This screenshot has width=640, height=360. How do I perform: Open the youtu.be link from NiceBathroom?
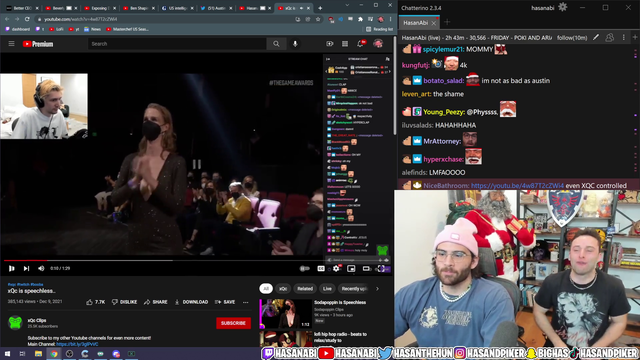517,186
